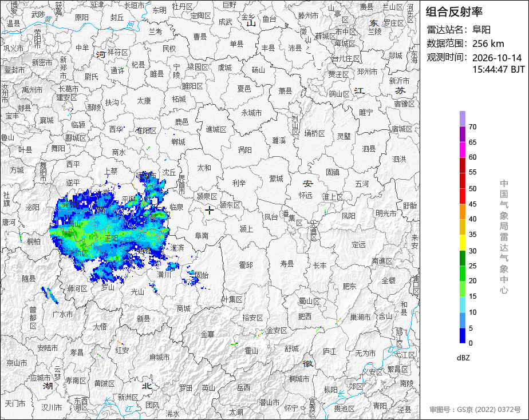Click the 蒙城 map label
The image size is (529, 420).
coord(277,179)
